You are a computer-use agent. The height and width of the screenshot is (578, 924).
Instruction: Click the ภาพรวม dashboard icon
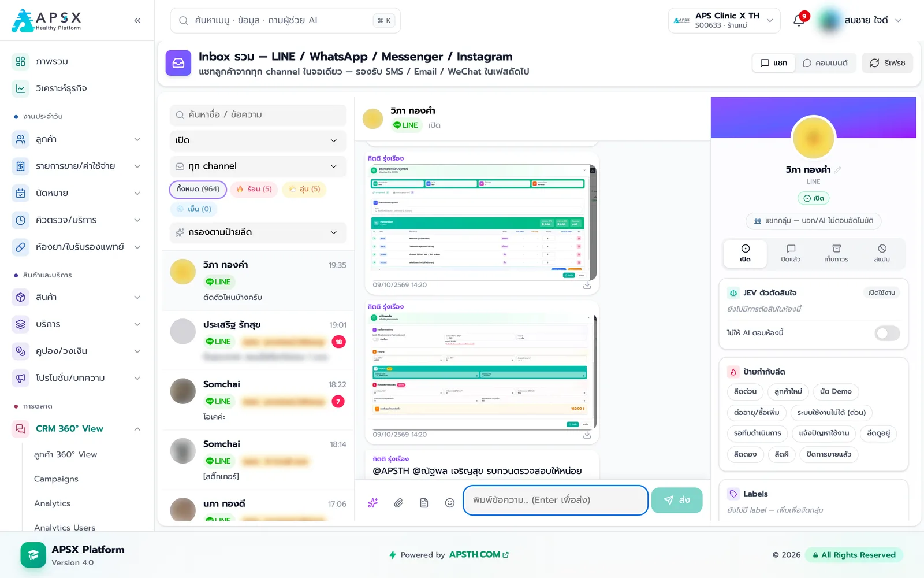21,61
